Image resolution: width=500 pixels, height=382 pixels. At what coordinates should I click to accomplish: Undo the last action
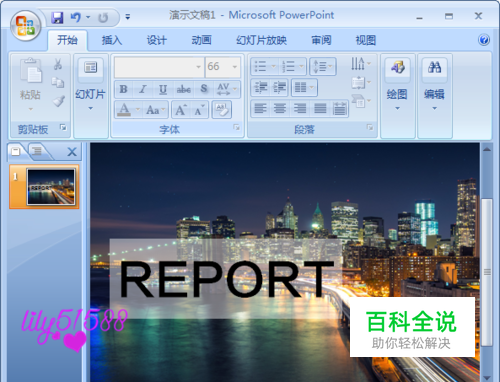tap(75, 17)
